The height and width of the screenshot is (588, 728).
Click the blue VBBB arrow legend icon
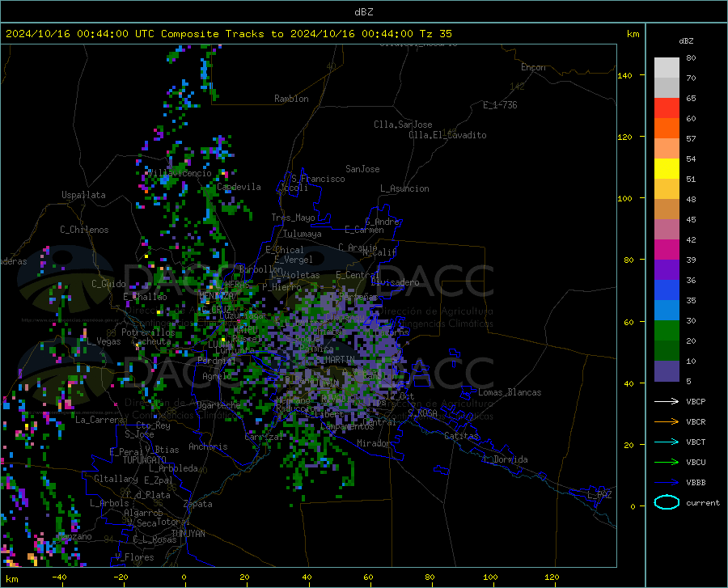pyautogui.click(x=667, y=483)
